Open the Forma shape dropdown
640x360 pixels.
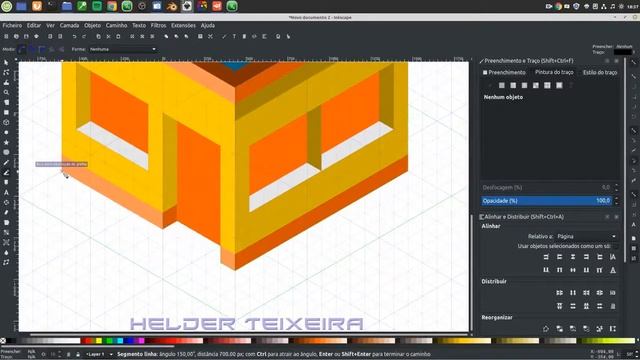pyautogui.click(x=122, y=49)
